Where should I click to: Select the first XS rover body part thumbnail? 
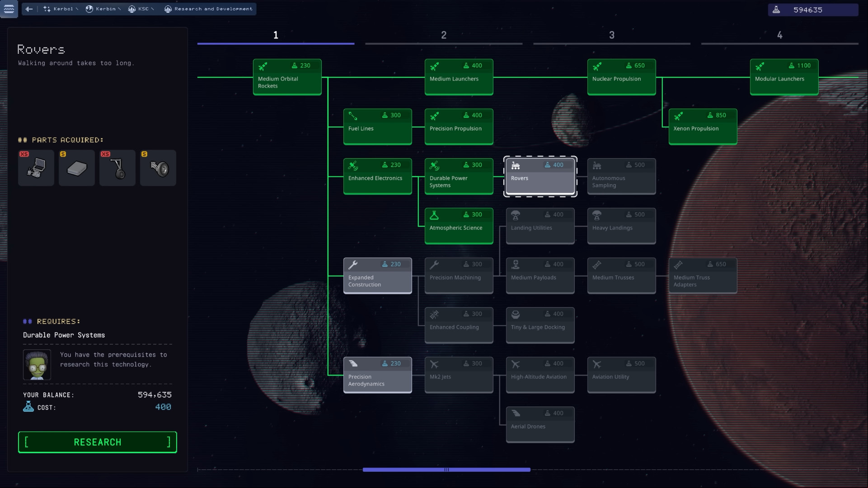(36, 168)
